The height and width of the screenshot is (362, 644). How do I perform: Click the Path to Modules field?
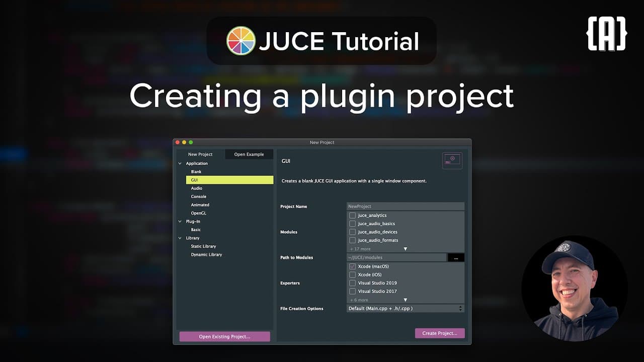(x=396, y=257)
